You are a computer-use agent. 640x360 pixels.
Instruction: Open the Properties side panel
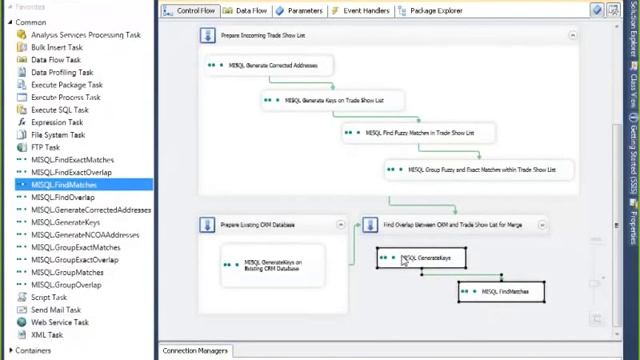click(x=633, y=221)
